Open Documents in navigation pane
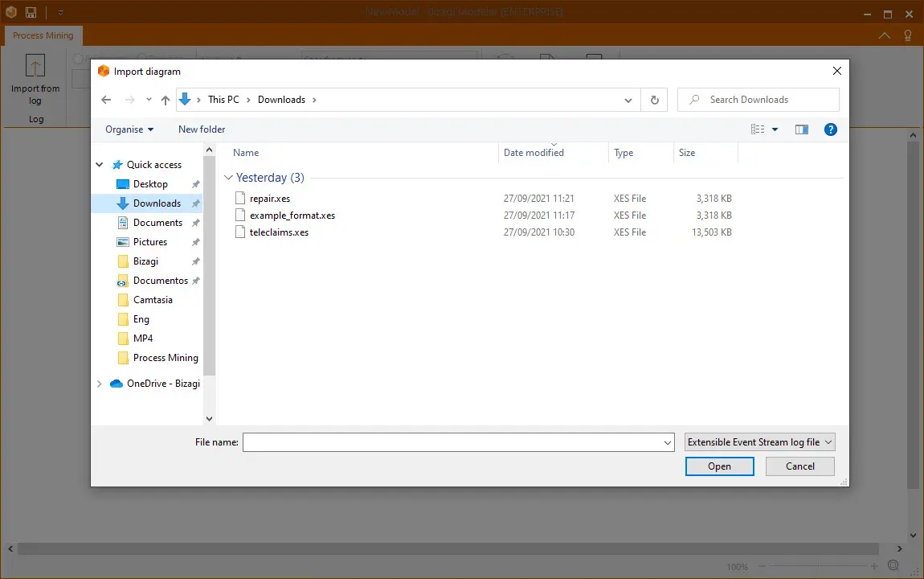924x579 pixels. (157, 223)
